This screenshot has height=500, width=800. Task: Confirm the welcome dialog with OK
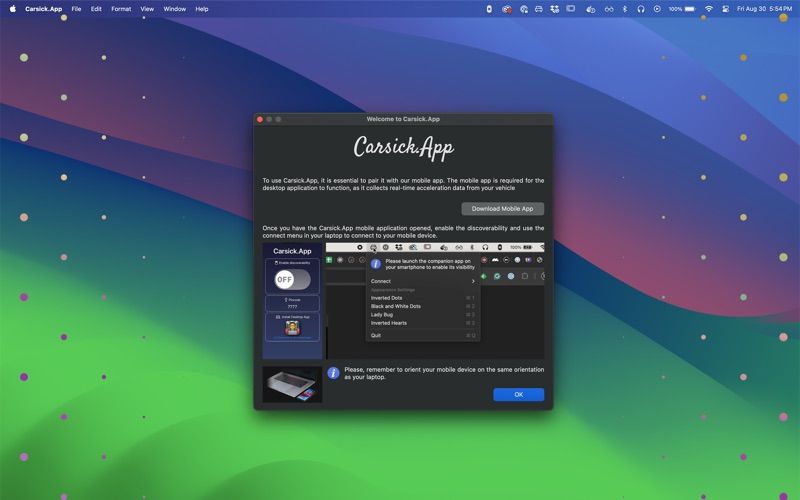[518, 394]
